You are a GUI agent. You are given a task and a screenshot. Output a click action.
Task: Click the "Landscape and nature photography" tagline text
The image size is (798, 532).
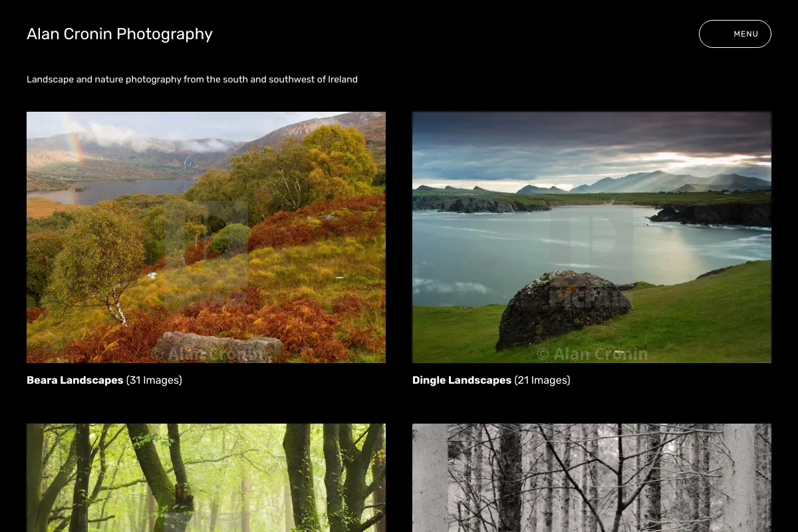click(192, 79)
